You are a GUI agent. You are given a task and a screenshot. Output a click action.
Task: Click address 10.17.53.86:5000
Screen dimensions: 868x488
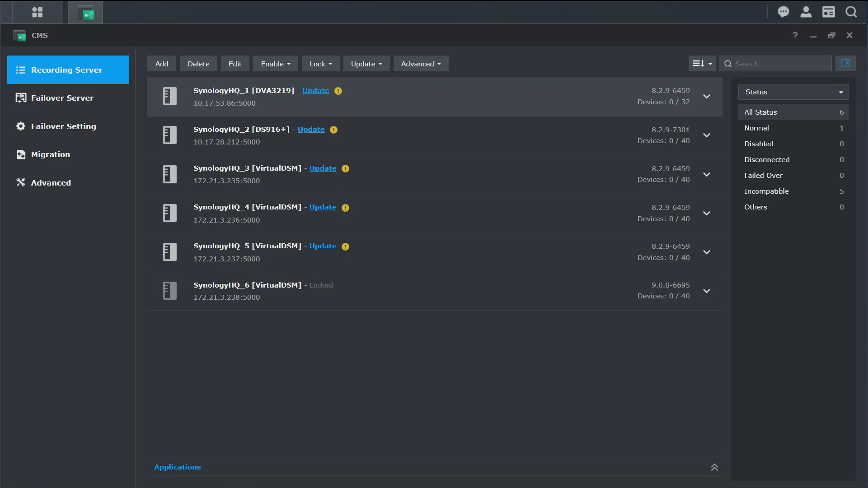click(x=225, y=103)
